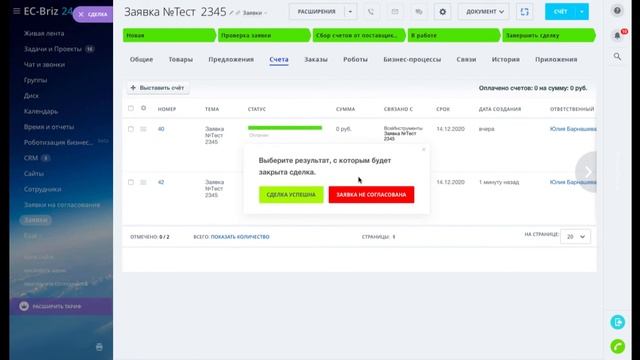
Task: Open Задачи и Проекты in sidebar
Action: (x=53, y=49)
